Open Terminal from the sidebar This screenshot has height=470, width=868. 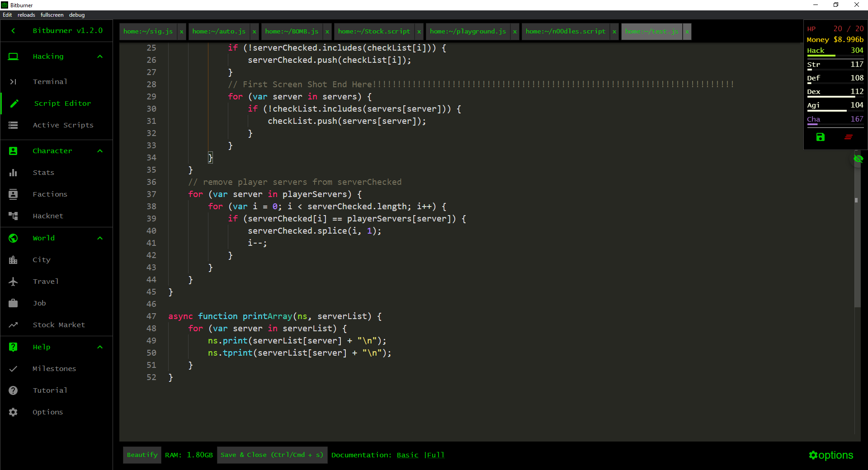[x=50, y=82]
